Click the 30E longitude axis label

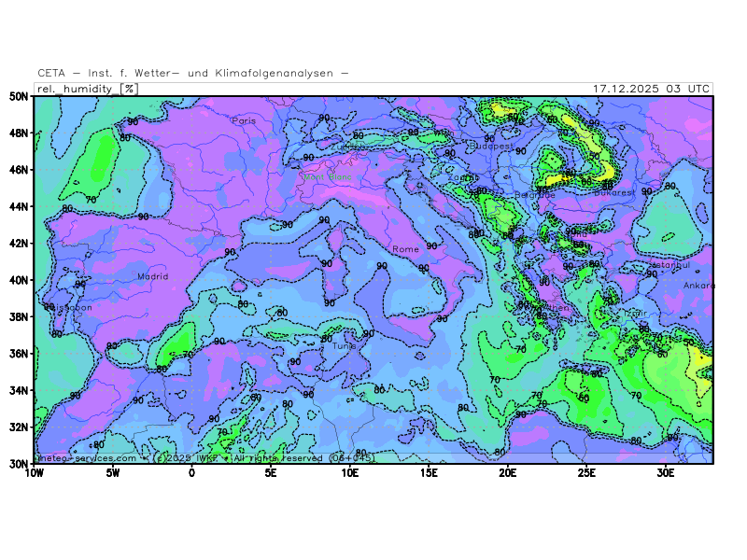(666, 473)
